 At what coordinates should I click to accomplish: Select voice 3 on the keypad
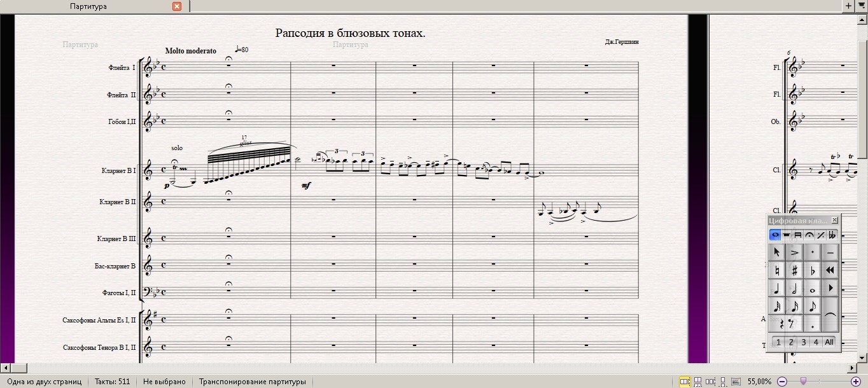(804, 342)
